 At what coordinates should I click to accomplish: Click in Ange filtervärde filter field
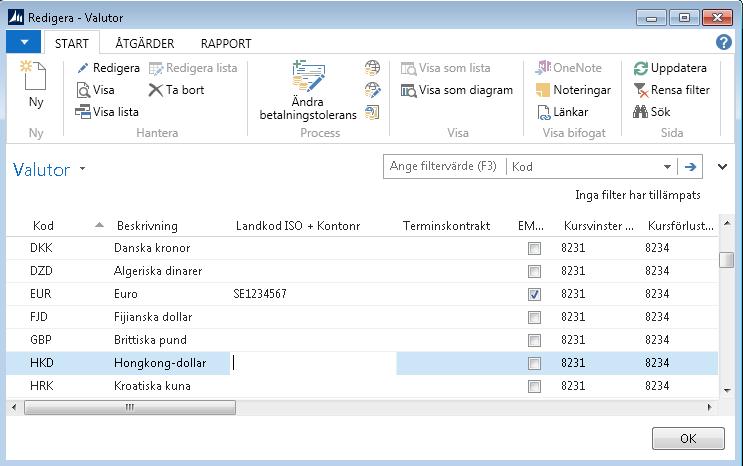444,166
